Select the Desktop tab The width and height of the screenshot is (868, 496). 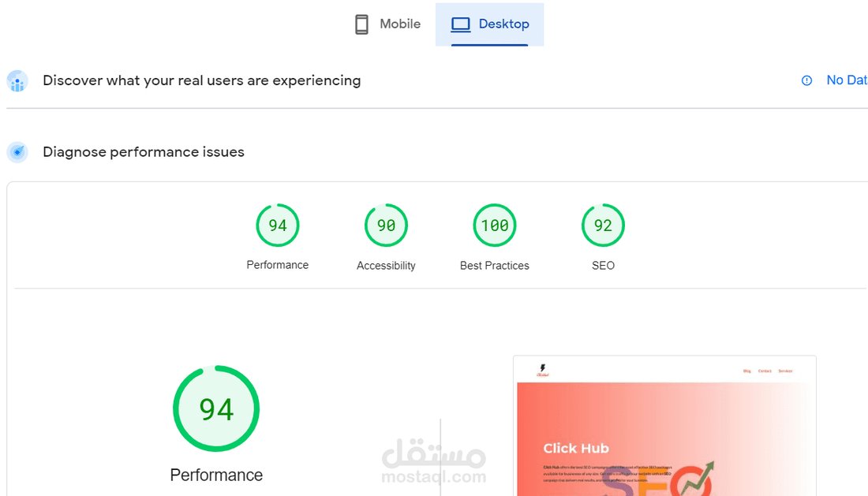490,24
